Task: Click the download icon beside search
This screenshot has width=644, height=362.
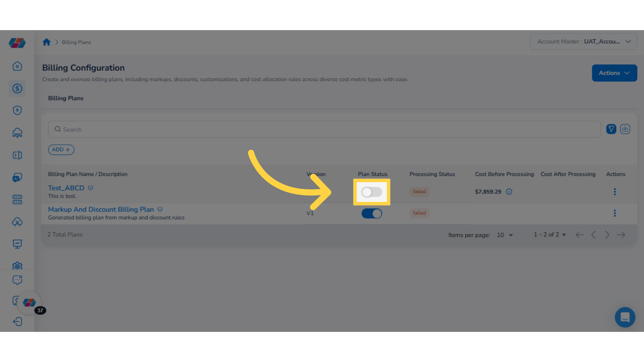Action: click(x=625, y=129)
